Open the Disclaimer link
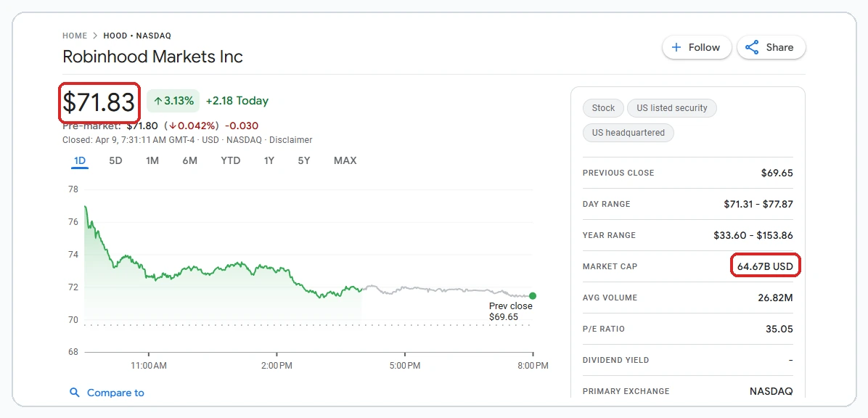The image size is (868, 418). 291,139
